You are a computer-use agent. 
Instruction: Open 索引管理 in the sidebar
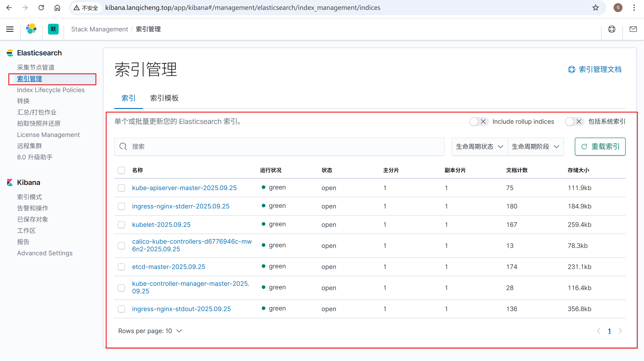point(30,79)
